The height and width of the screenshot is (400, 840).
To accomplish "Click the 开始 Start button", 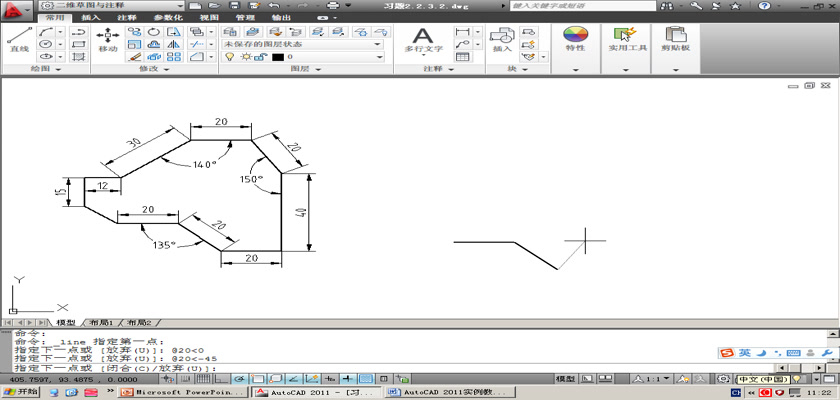I will pyautogui.click(x=21, y=393).
